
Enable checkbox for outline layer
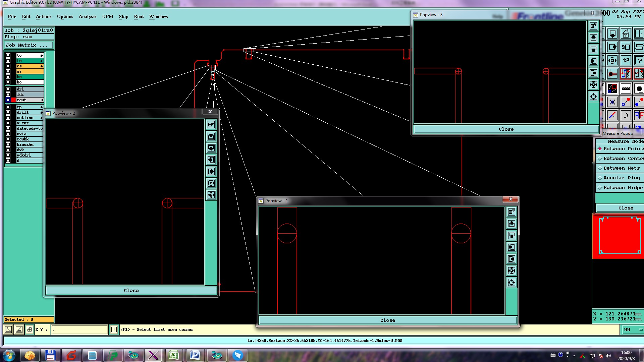click(8, 118)
